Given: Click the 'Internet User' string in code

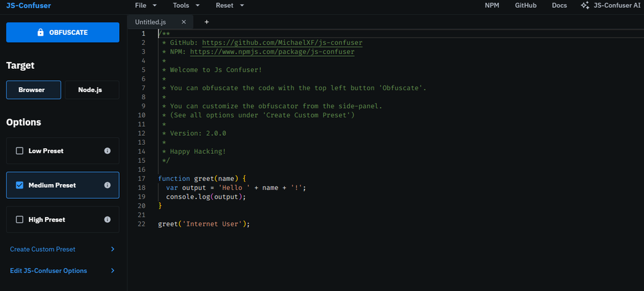Looking at the screenshot, I should (x=214, y=223).
